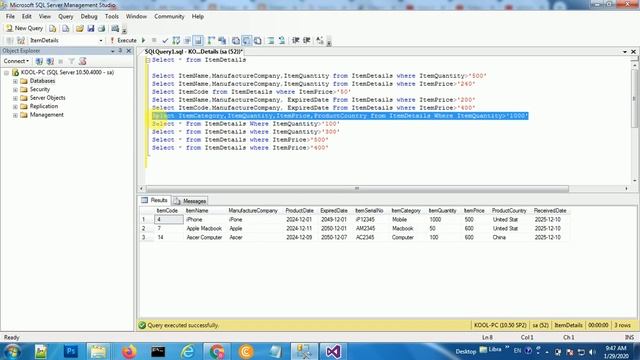Click the horizontal scrollbar of the query editor
This screenshot has width=640, height=360.
[x=357, y=189]
